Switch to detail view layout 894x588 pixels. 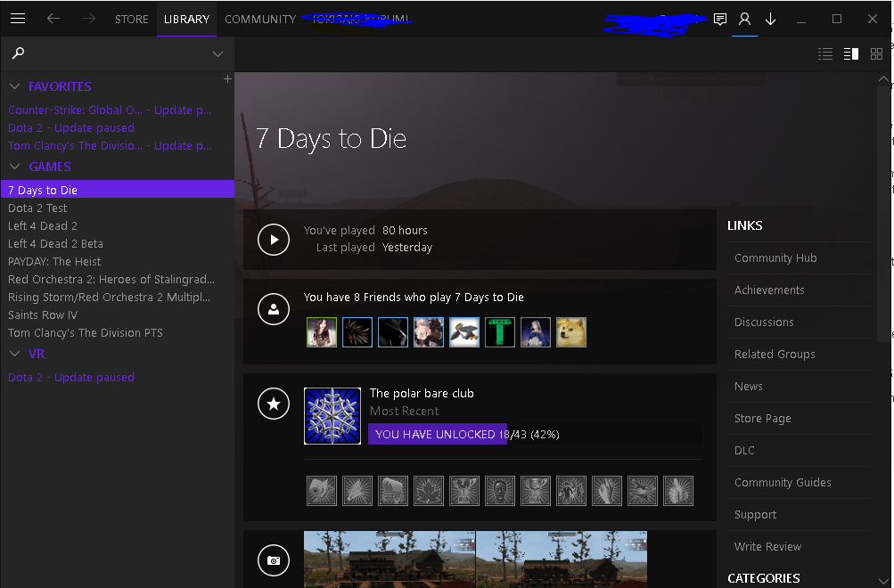click(850, 53)
